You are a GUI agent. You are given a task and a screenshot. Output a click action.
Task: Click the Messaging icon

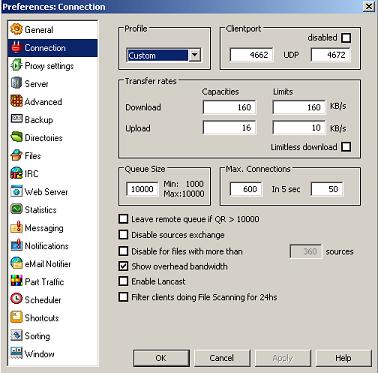pos(16,227)
